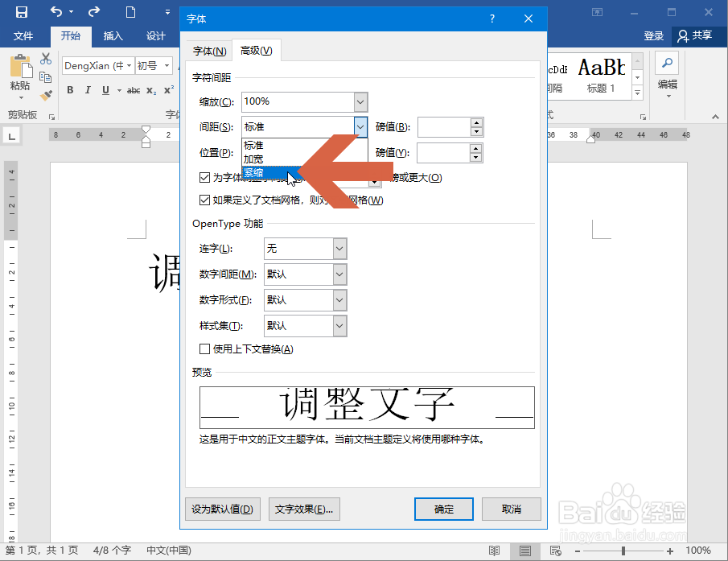This screenshot has width=728, height=561.
Task: Switch to the 字体 tab in dialog
Action: click(208, 50)
